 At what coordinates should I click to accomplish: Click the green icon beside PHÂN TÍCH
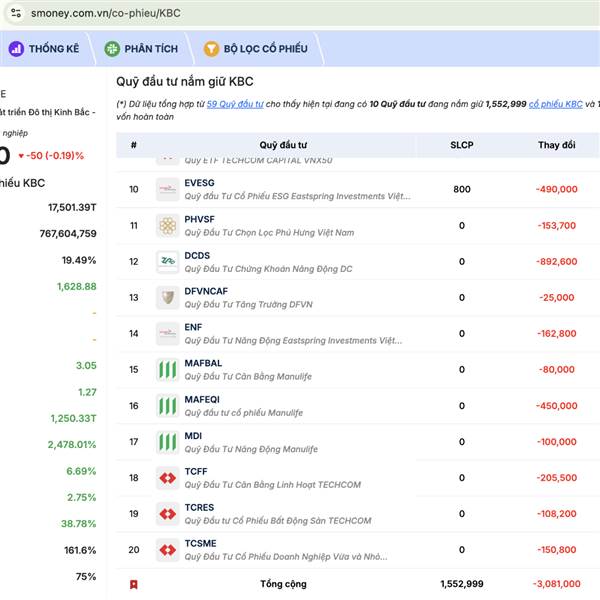112,49
